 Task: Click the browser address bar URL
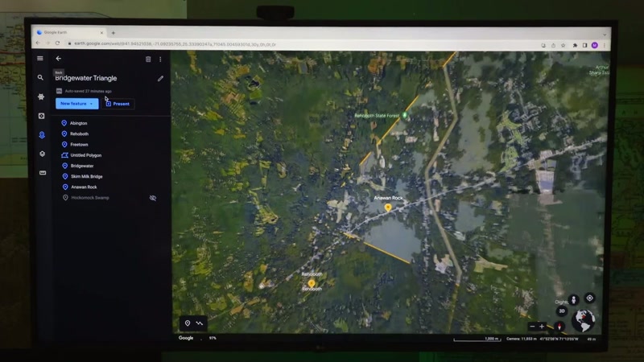pyautogui.click(x=175, y=44)
